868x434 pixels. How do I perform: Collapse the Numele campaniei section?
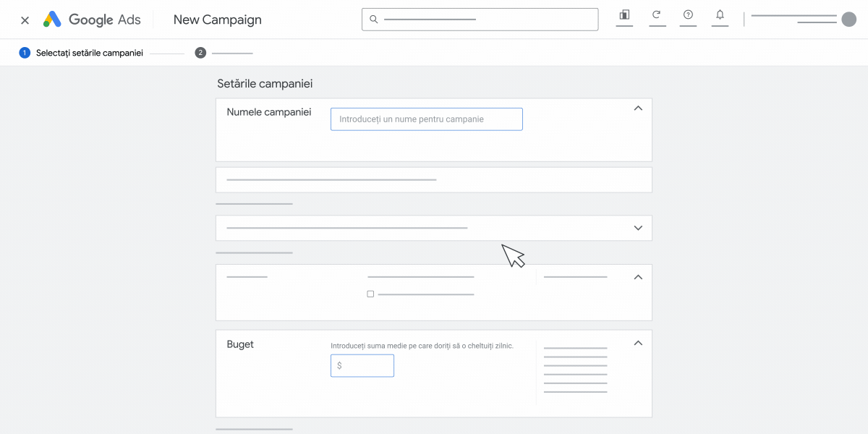click(x=638, y=109)
